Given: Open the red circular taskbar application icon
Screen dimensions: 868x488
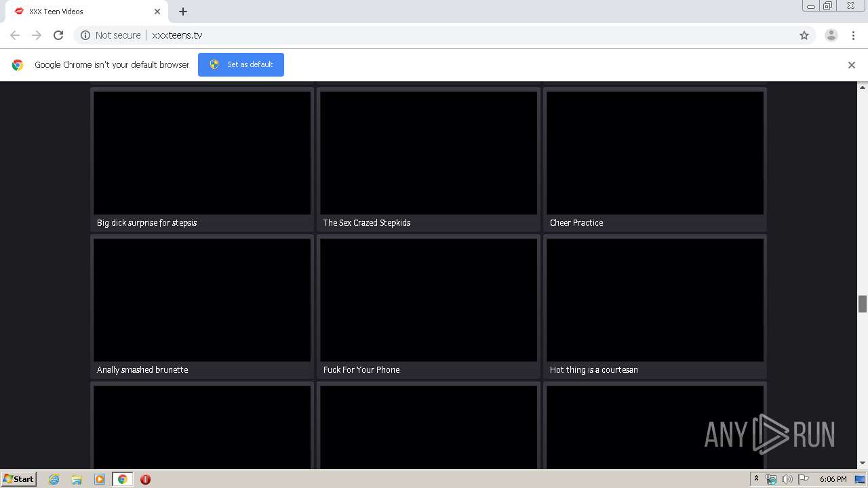Looking at the screenshot, I should click(145, 479).
